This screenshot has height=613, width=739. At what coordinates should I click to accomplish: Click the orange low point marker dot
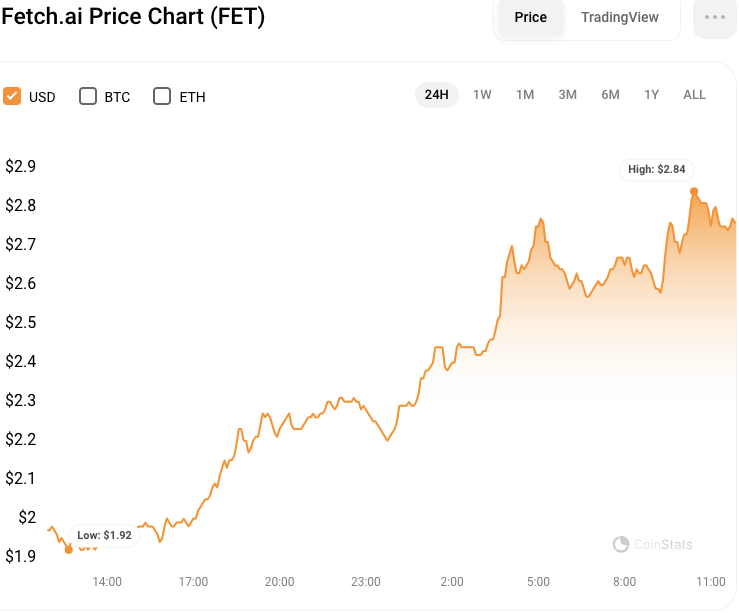click(68, 549)
